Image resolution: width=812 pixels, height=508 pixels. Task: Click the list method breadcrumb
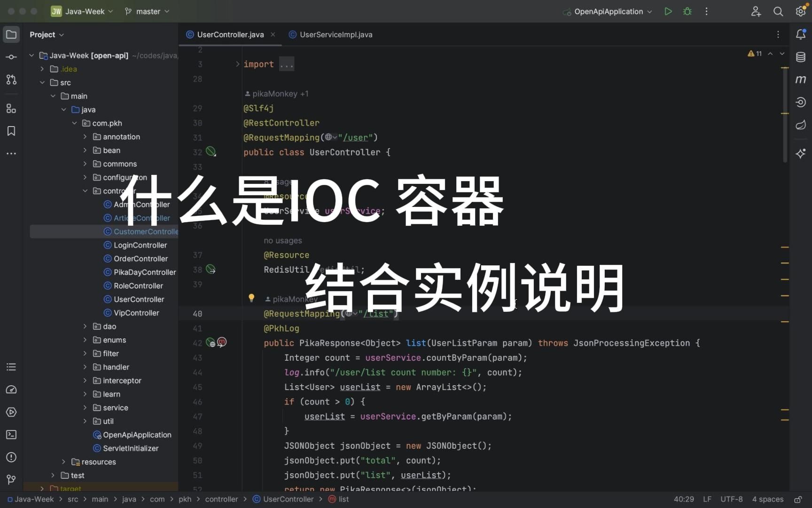tap(339, 499)
